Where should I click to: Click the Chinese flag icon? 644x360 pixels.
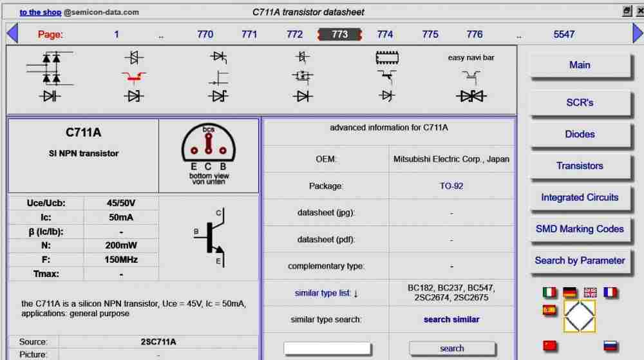pos(549,346)
